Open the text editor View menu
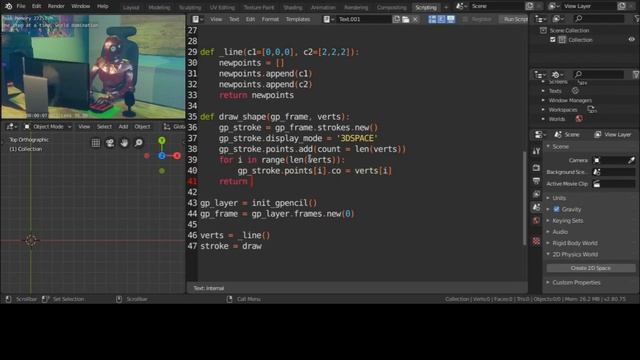 pos(216,19)
